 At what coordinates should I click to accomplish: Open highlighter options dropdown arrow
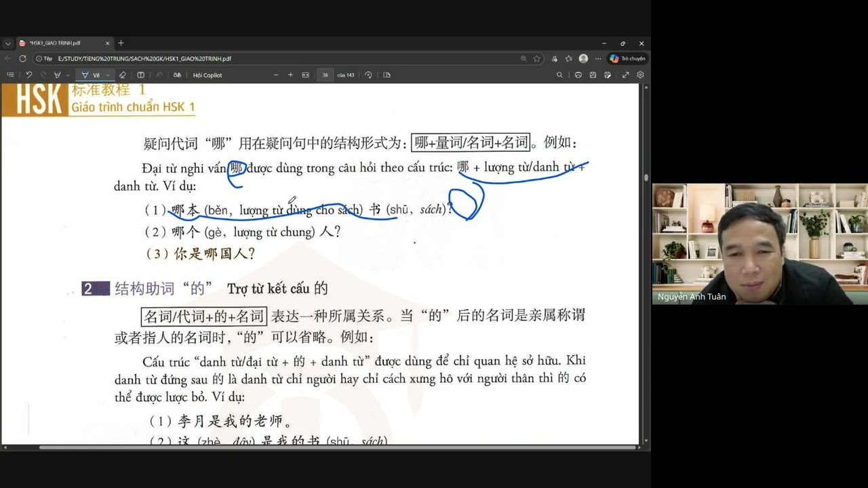pos(68,75)
